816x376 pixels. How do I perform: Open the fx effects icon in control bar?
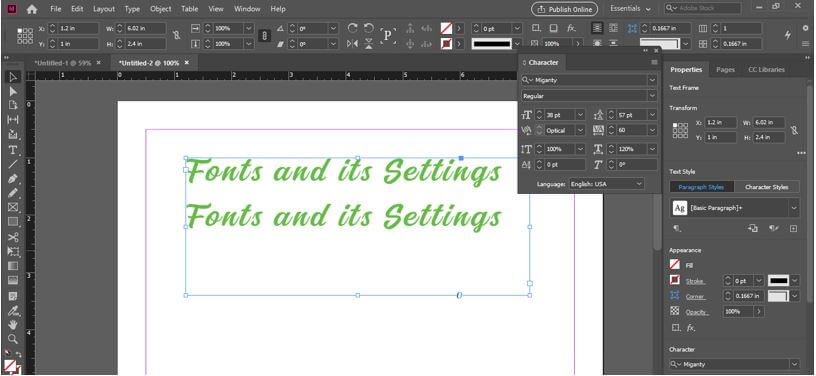[x=571, y=28]
